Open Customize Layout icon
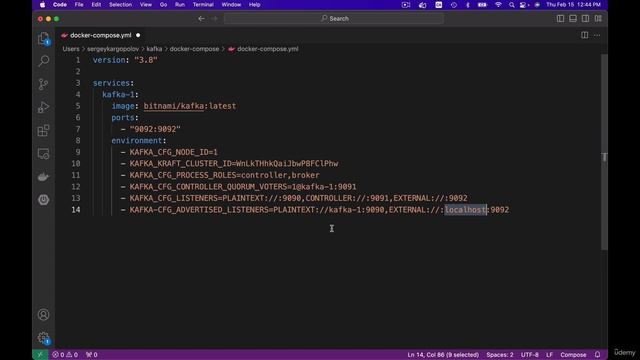Viewport: 640px width, 360px height. 598,18
